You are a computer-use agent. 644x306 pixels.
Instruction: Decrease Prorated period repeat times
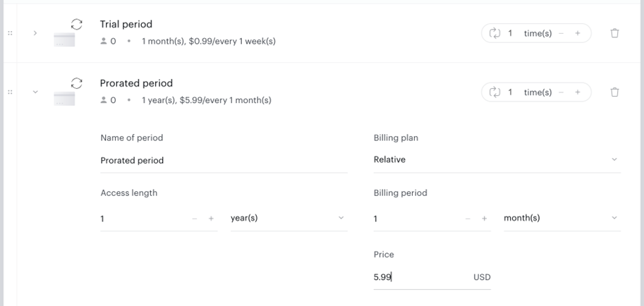click(561, 92)
